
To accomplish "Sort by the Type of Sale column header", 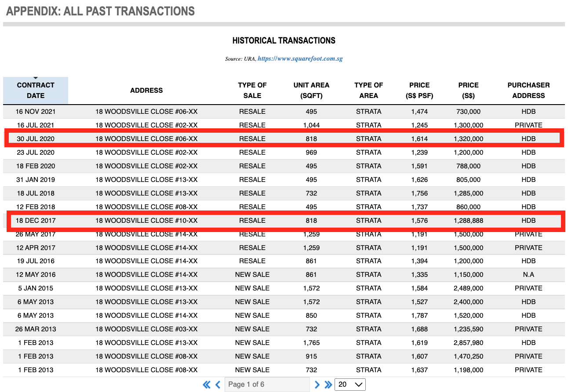I will coord(252,91).
